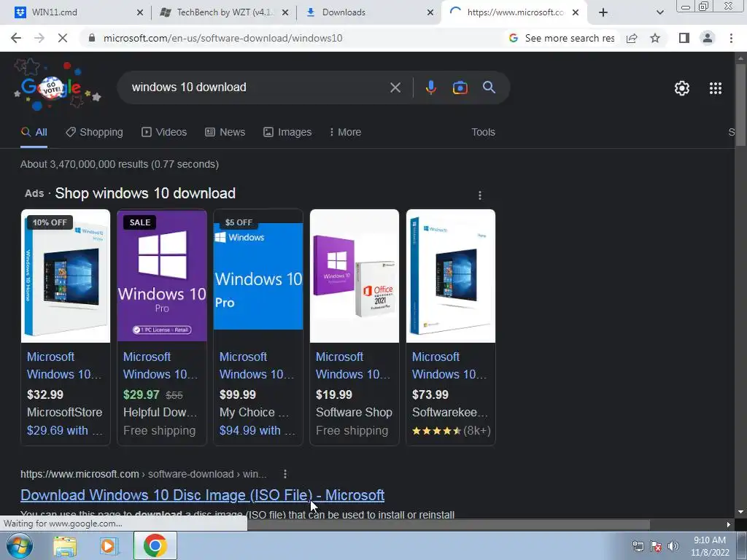Open options for microsoft.com search result
Viewport: 747px width, 560px height.
pos(285,474)
